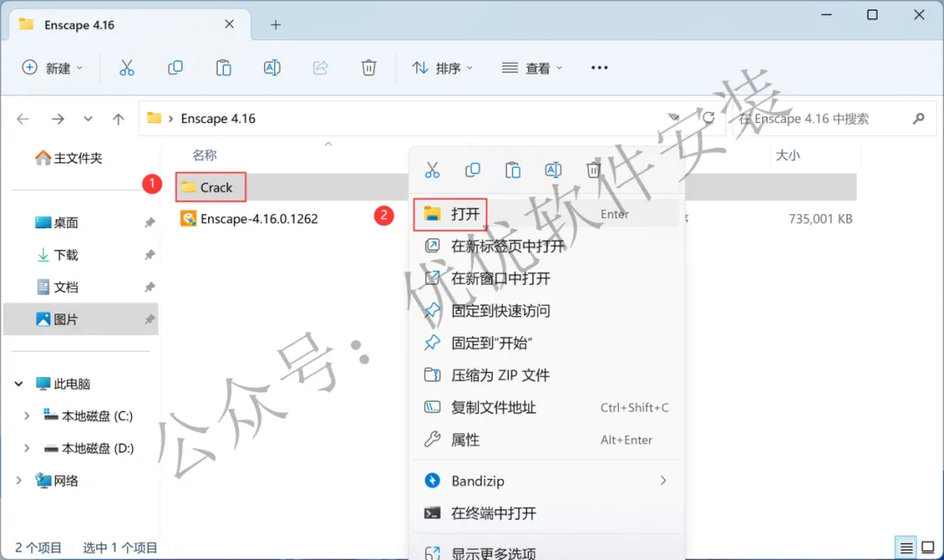Click the Paste icon in context menu
This screenshot has height=560, width=944.
coord(513,170)
